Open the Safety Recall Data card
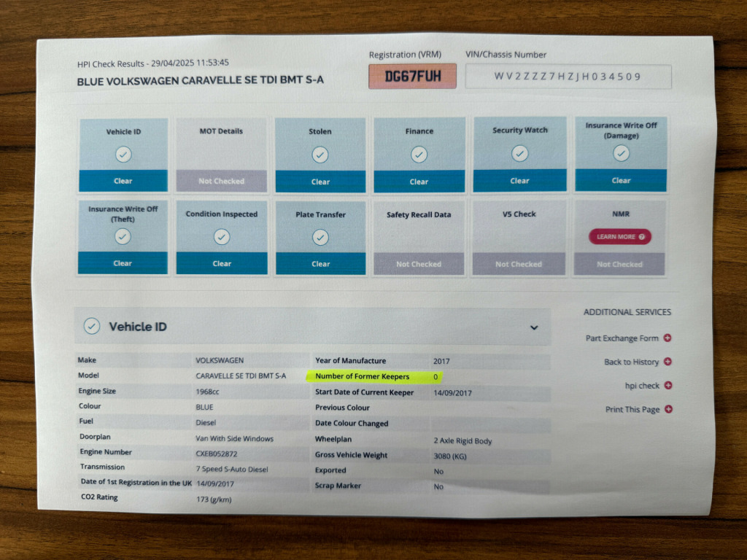Screen dimensions: 747x560 pyautogui.click(x=419, y=237)
